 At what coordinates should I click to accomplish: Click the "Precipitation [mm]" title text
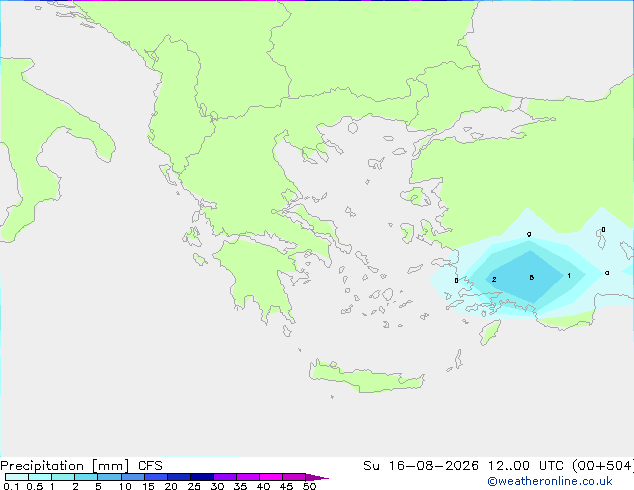65,466
